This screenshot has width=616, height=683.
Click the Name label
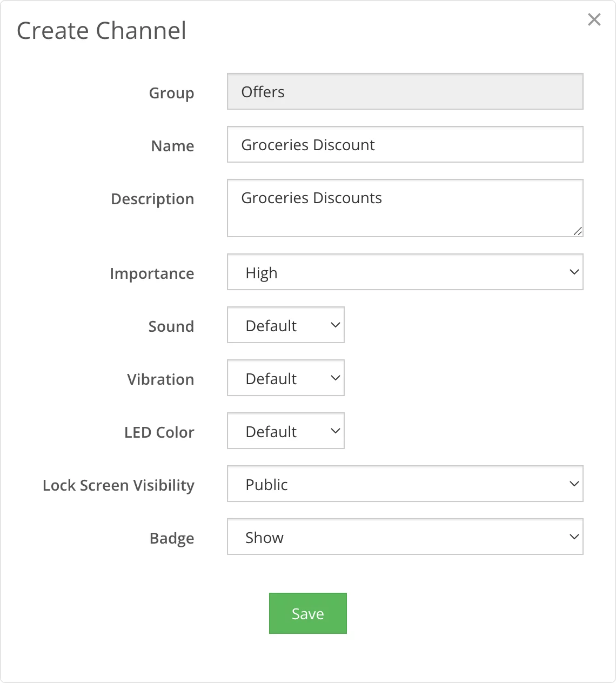[x=172, y=146]
